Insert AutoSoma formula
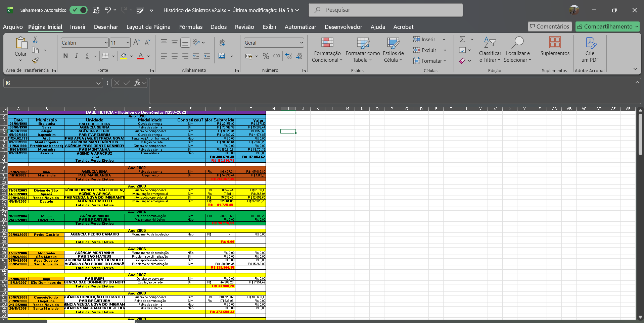This screenshot has width=644, height=323. click(462, 39)
